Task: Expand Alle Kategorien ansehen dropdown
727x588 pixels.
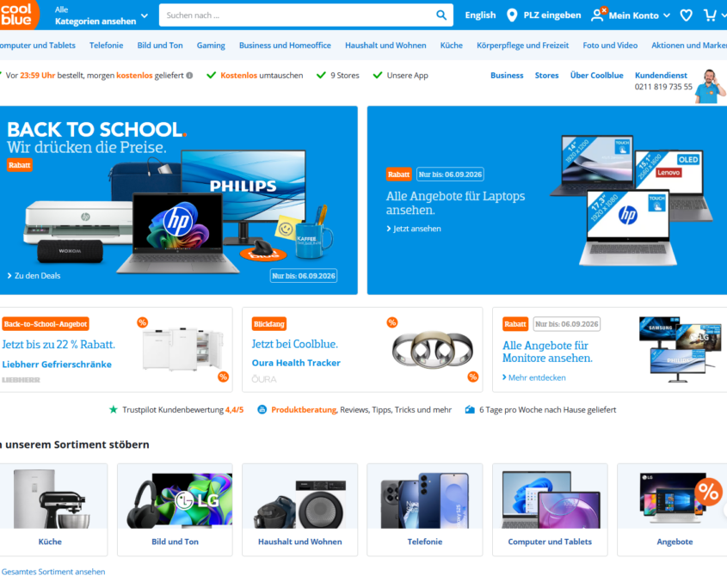Action: [102, 15]
